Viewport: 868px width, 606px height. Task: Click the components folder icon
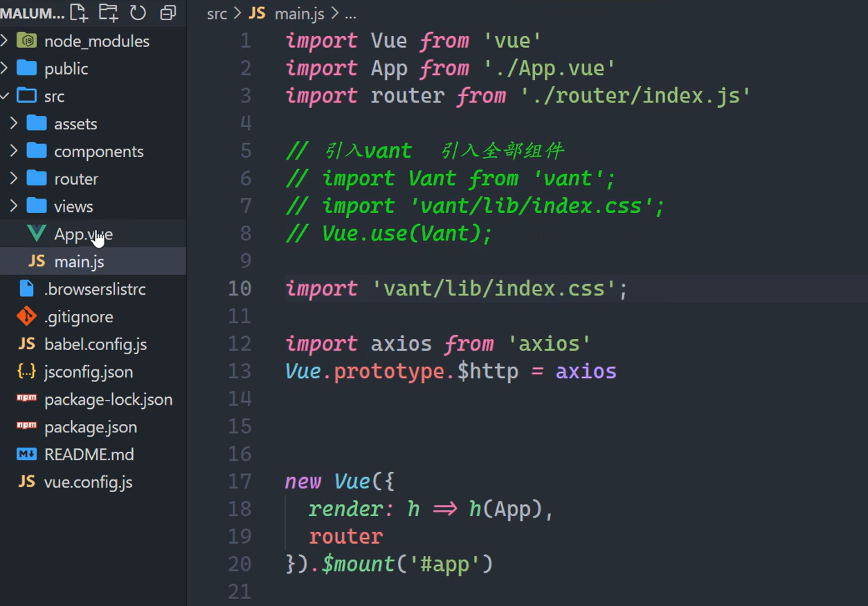(36, 151)
